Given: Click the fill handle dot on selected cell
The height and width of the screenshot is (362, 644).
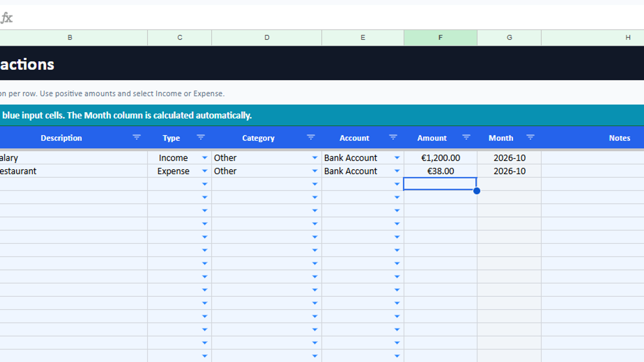Looking at the screenshot, I should tap(477, 191).
